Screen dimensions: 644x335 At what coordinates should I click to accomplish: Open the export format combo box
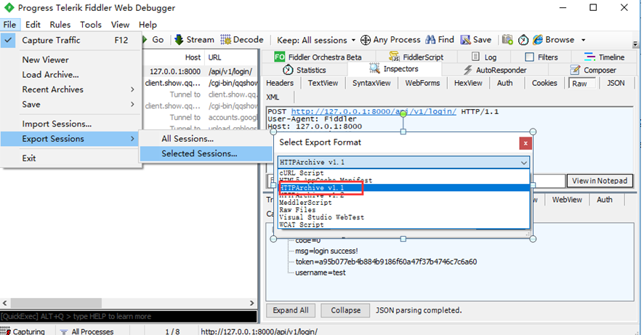click(x=403, y=163)
